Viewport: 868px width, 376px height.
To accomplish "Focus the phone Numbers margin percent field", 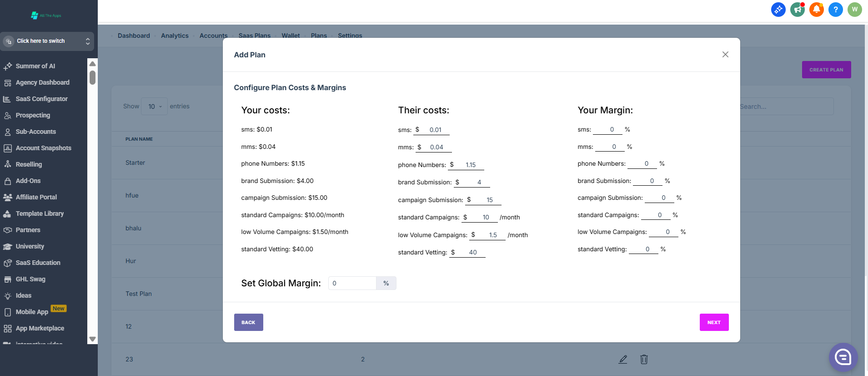I will pyautogui.click(x=642, y=164).
